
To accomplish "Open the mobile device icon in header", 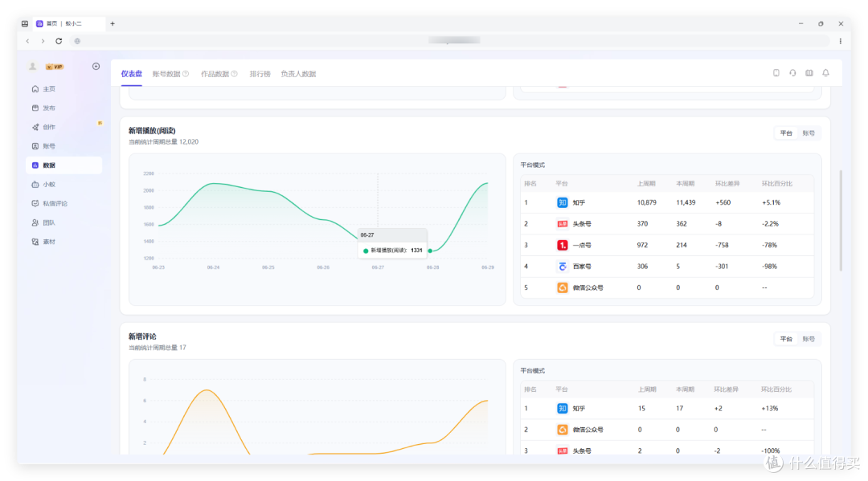I will pos(776,73).
